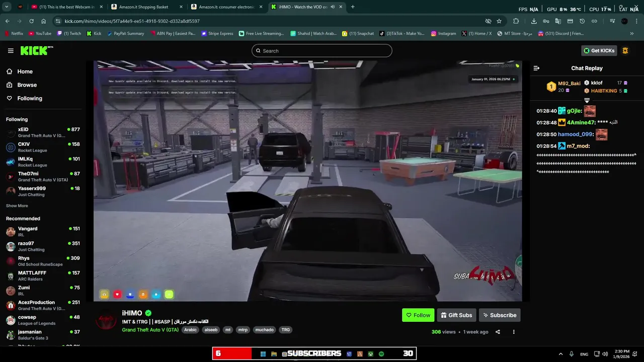Open the Kick hamburger sidebar menu

pos(11,51)
